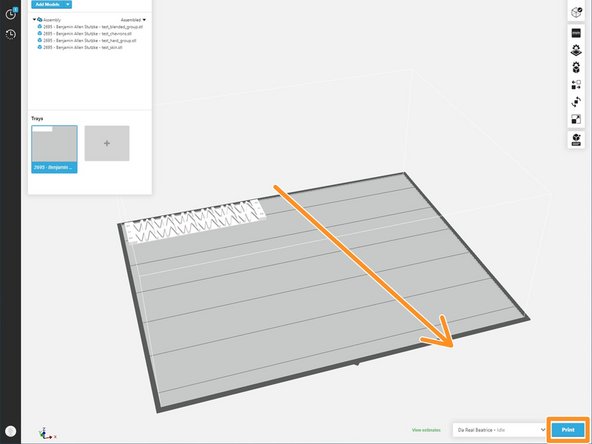The width and height of the screenshot is (592, 444).
Task: Open the Schedule view with notification badge
Action: coord(11,14)
